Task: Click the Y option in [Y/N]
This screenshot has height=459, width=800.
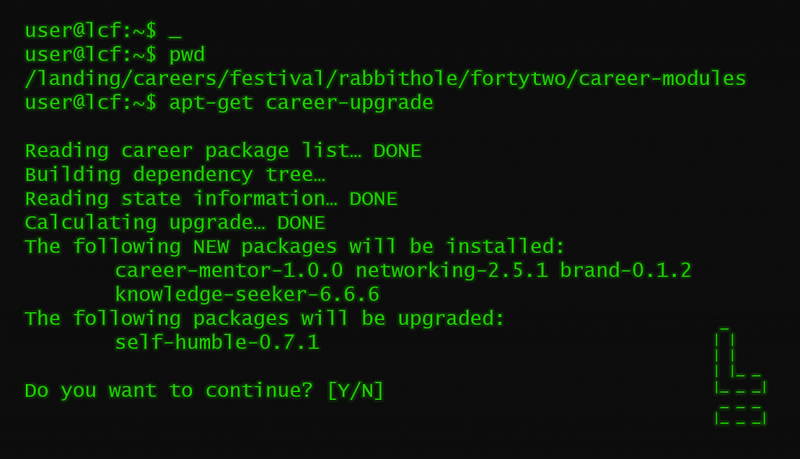Action: (x=343, y=391)
